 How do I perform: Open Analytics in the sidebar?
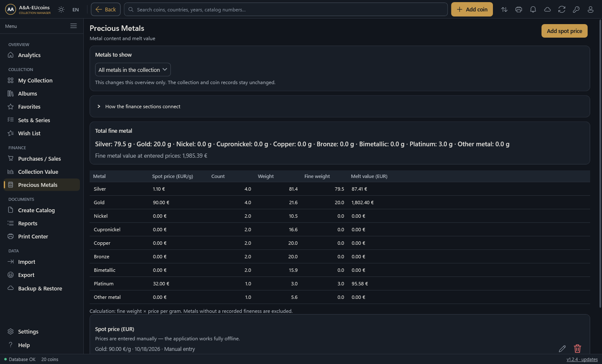[41, 55]
